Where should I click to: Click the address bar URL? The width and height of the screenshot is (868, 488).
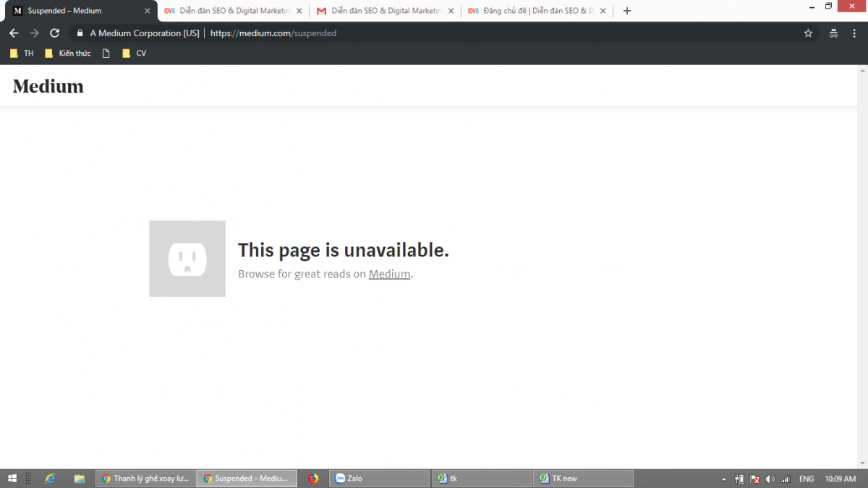click(x=273, y=33)
